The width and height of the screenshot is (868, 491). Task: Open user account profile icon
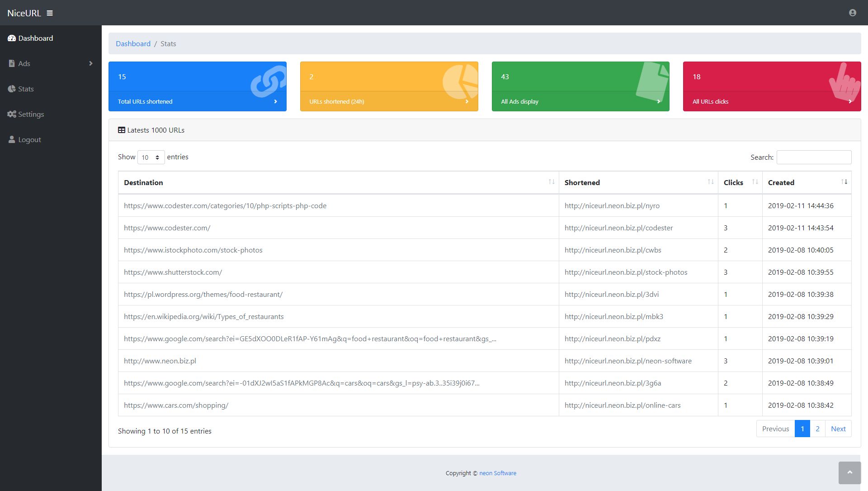[x=852, y=13]
